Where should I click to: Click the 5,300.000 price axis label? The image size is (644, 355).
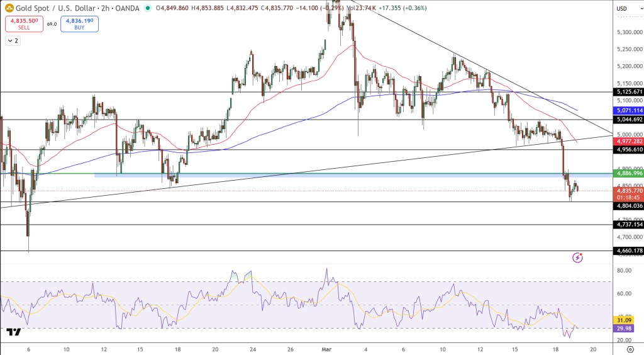pos(630,32)
